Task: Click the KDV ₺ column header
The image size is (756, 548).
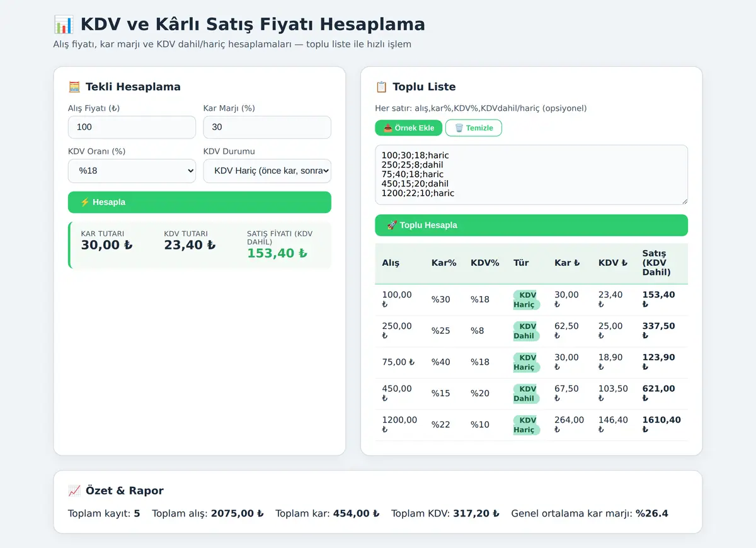Action: coord(613,263)
